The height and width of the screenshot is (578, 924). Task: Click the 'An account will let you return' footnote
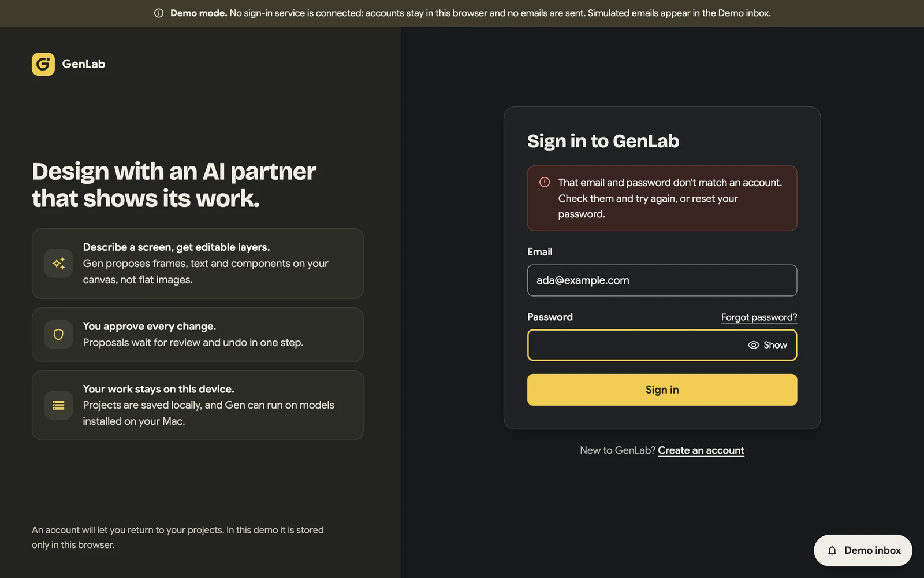coord(178,537)
